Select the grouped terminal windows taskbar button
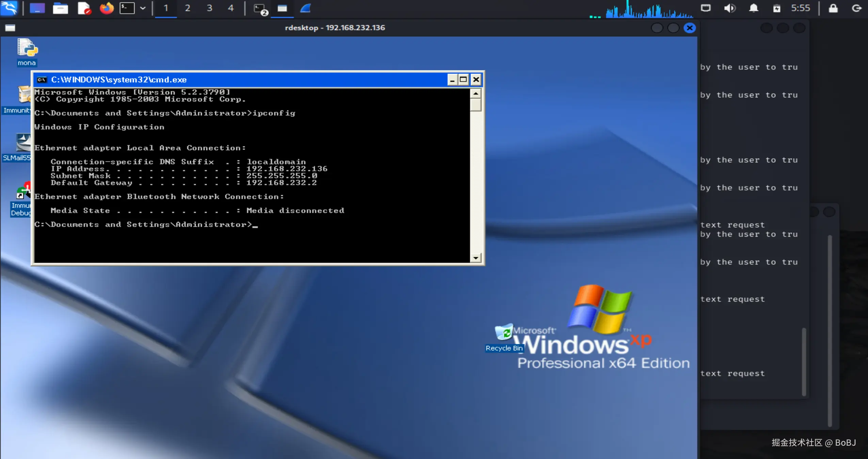Image resolution: width=868 pixels, height=459 pixels. [260, 9]
